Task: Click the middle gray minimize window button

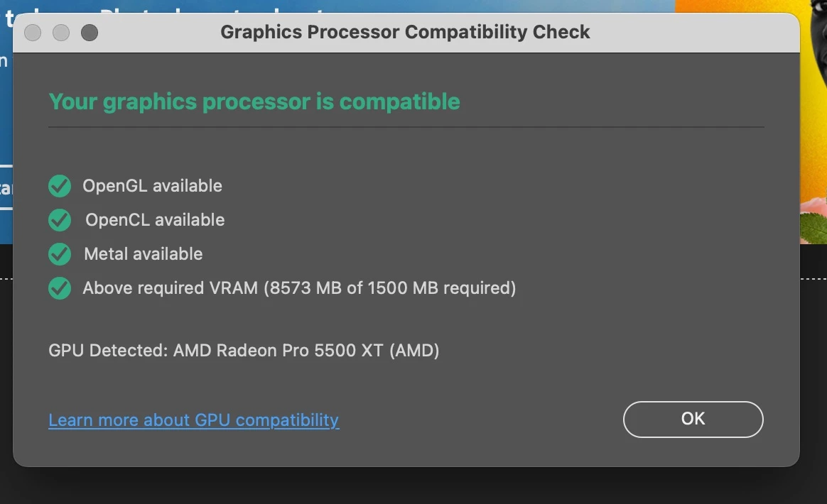Action: click(x=61, y=33)
